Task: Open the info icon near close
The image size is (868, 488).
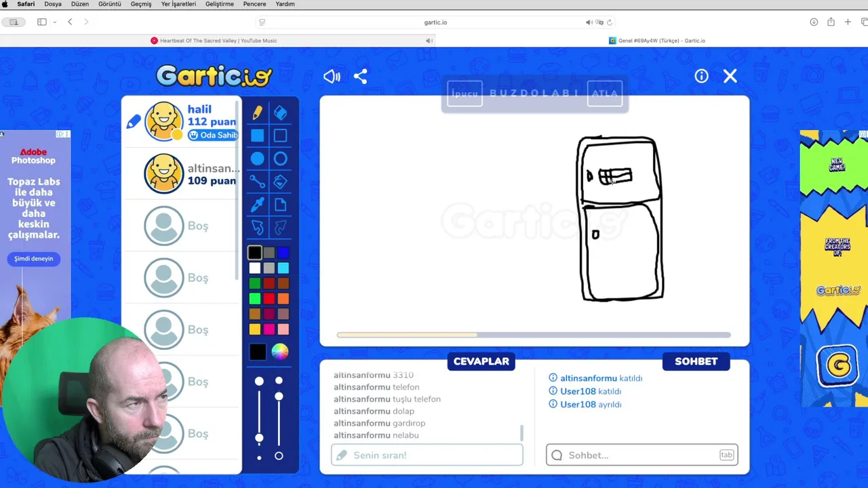Action: pos(701,76)
